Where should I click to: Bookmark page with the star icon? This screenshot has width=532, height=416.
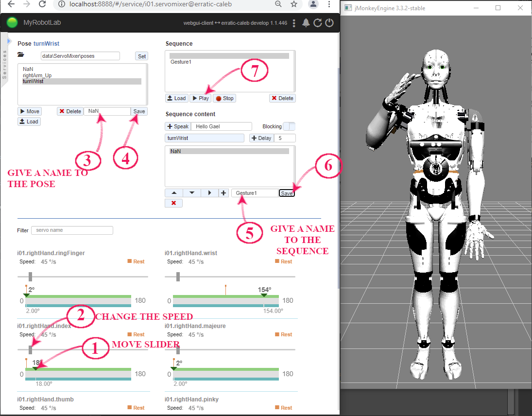294,4
